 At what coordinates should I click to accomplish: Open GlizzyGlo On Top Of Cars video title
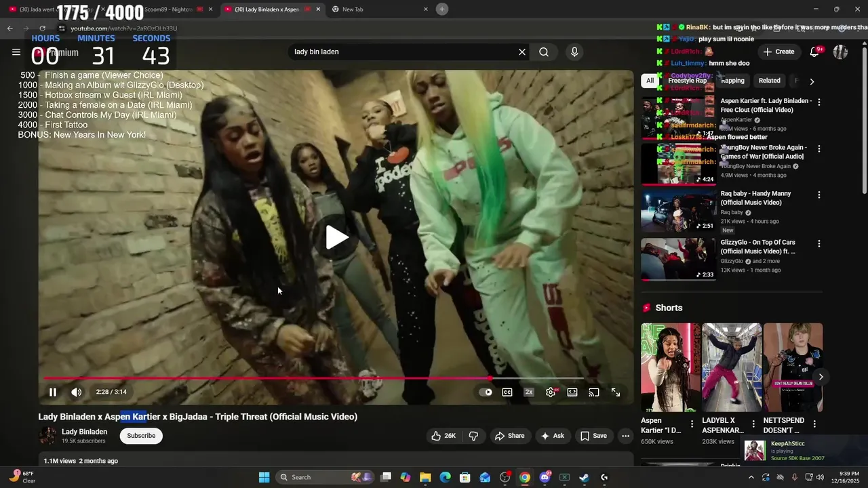tap(757, 247)
